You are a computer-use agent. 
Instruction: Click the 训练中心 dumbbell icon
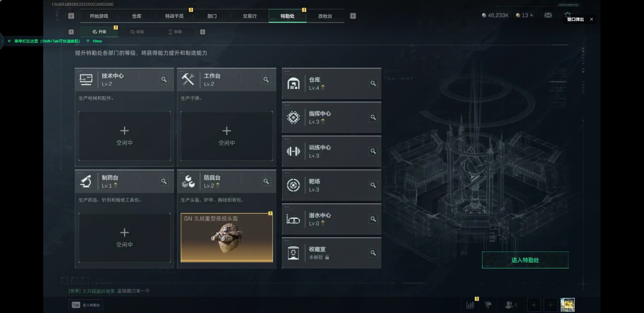293,151
